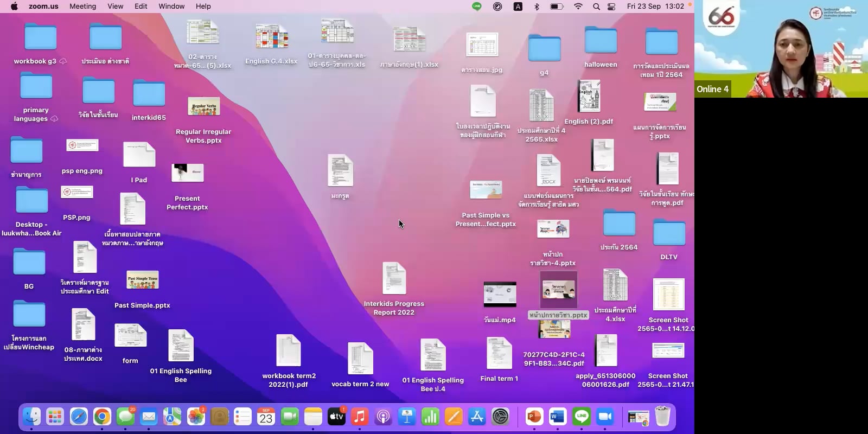Select the halloween folder on desktop
Image resolution: width=868 pixels, height=434 pixels.
point(601,41)
